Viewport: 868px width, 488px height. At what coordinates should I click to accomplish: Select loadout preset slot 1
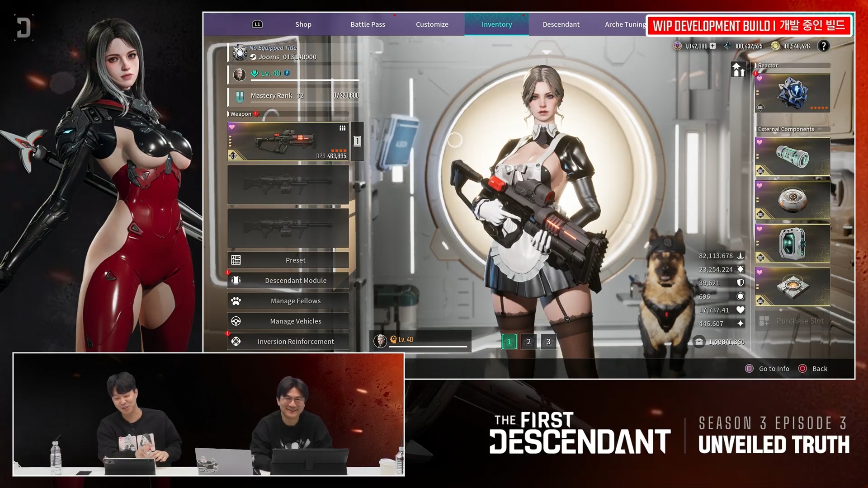click(x=509, y=342)
